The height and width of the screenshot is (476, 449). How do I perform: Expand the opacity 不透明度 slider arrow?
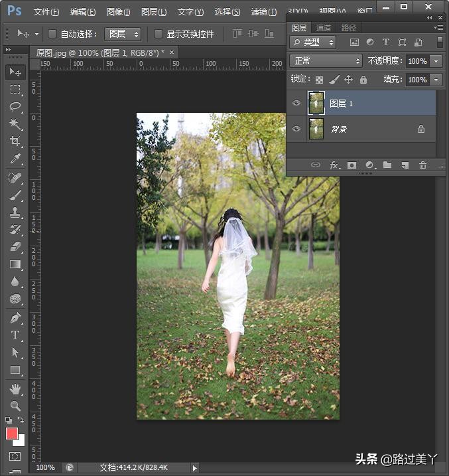[x=436, y=60]
